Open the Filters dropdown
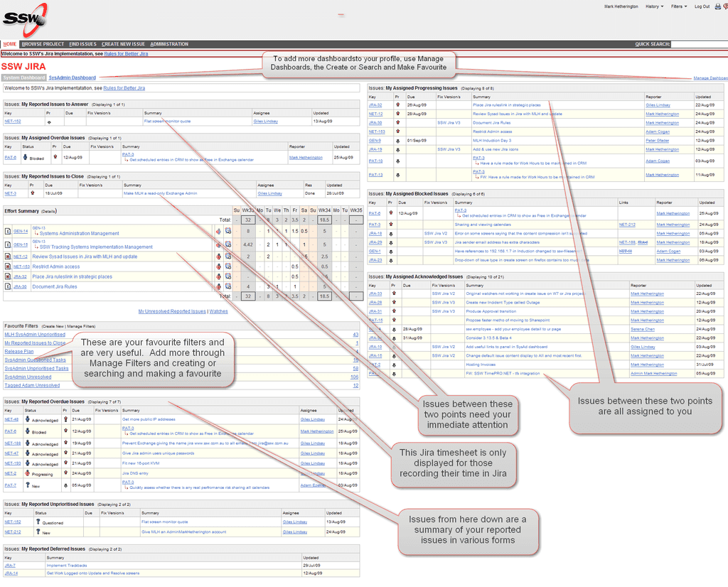 [x=677, y=6]
